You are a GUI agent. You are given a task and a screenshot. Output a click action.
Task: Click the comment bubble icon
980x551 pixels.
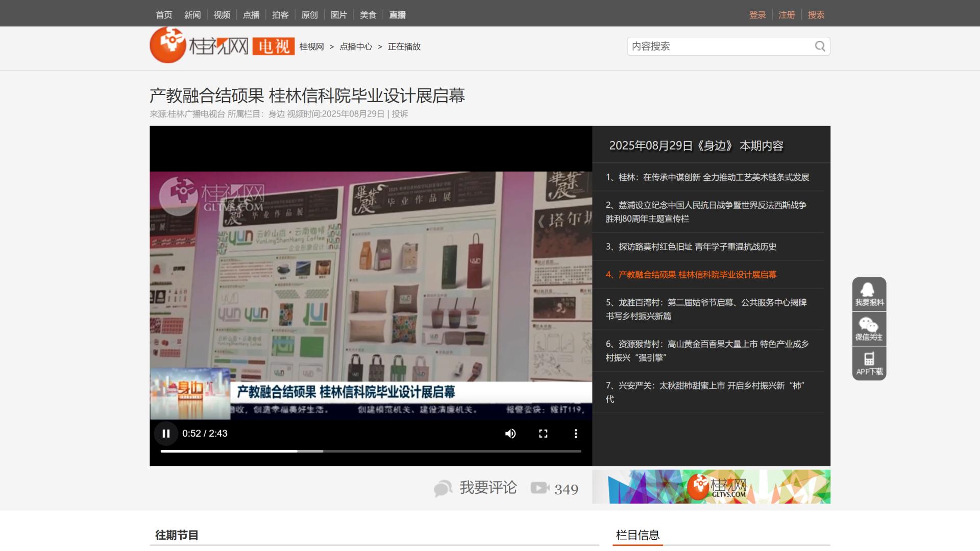coord(443,488)
